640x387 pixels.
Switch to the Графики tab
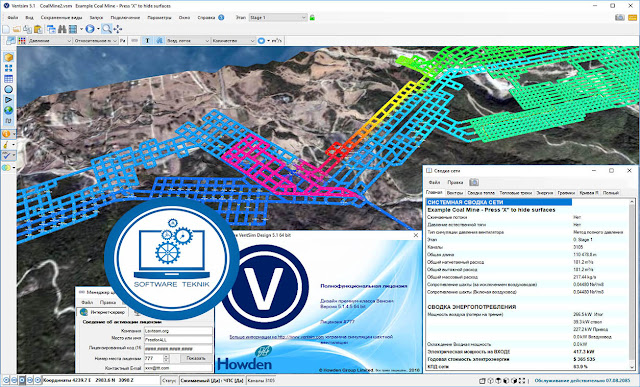[566, 193]
